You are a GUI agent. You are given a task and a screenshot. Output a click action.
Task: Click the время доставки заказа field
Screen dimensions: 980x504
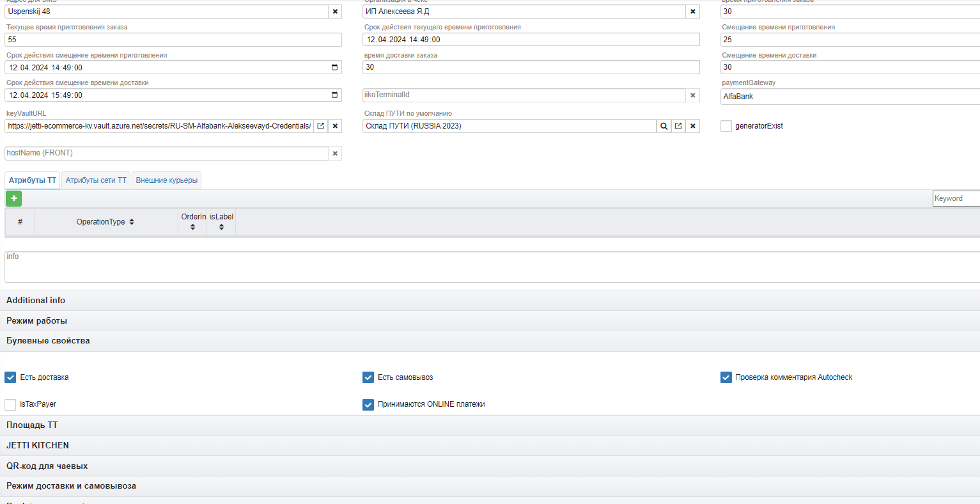[x=531, y=67]
